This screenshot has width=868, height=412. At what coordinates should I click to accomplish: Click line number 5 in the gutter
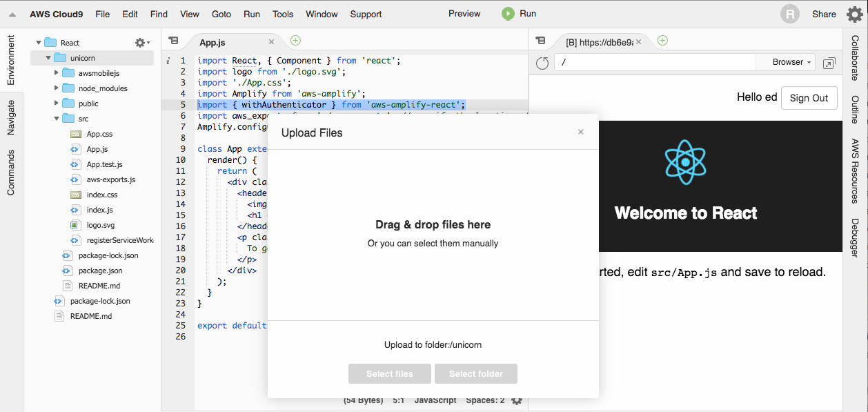(x=183, y=105)
